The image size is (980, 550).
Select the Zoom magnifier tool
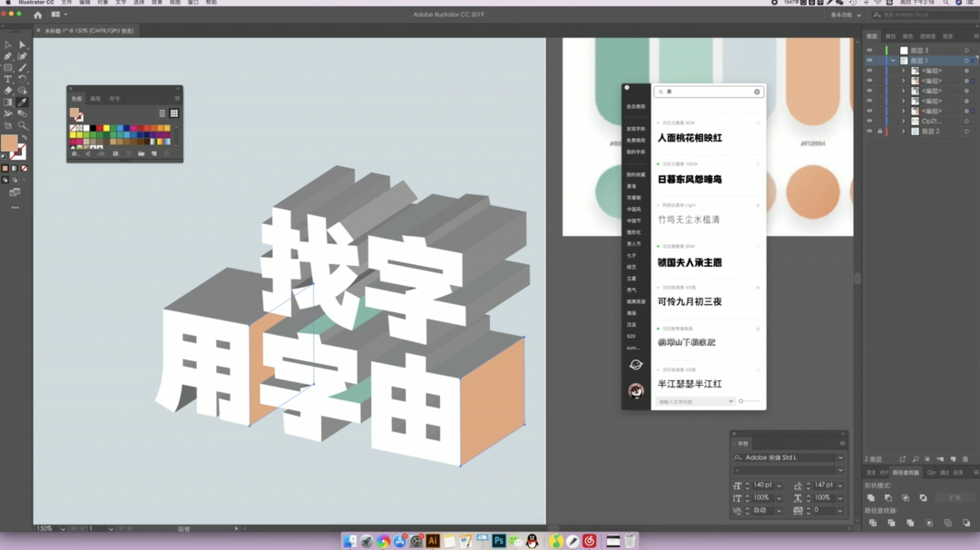(x=23, y=126)
